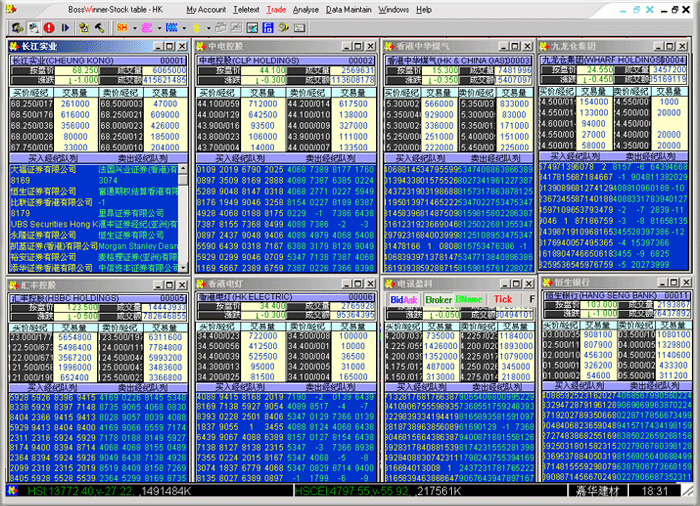Open the Help menu
This screenshot has height=506, width=700.
[424, 9]
